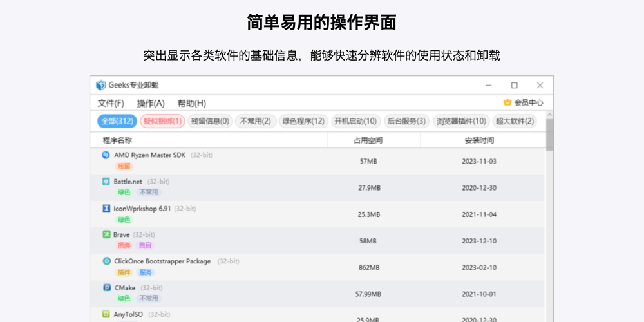Switch to 浏览器插件(10) filter
Image resolution: width=644 pixels, height=322 pixels.
(x=461, y=121)
